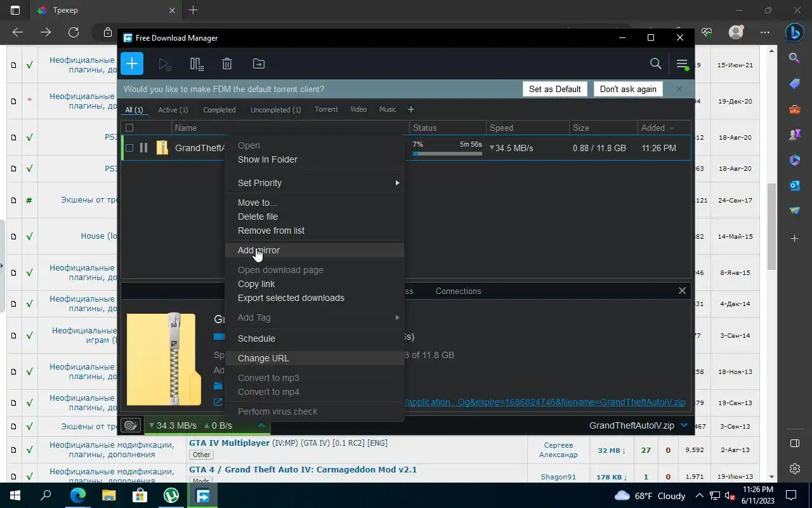The width and height of the screenshot is (812, 508).
Task: Switch to Torrent filter tab
Action: (x=326, y=109)
